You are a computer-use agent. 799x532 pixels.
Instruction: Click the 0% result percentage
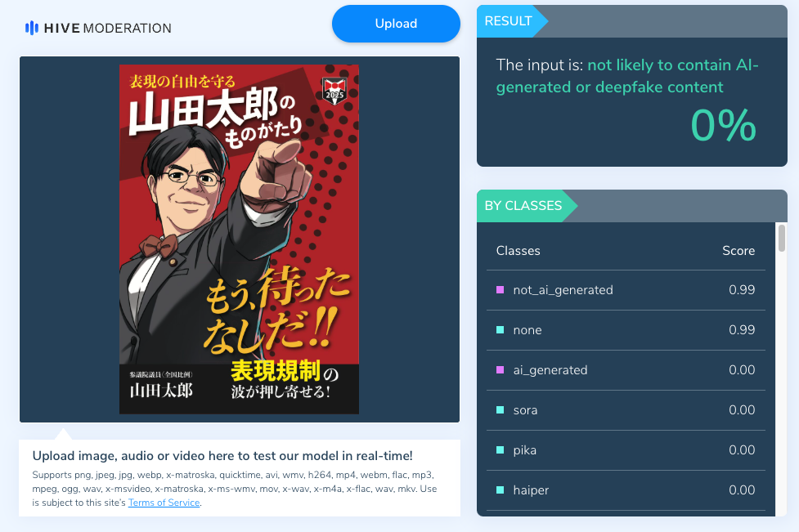pos(723,126)
